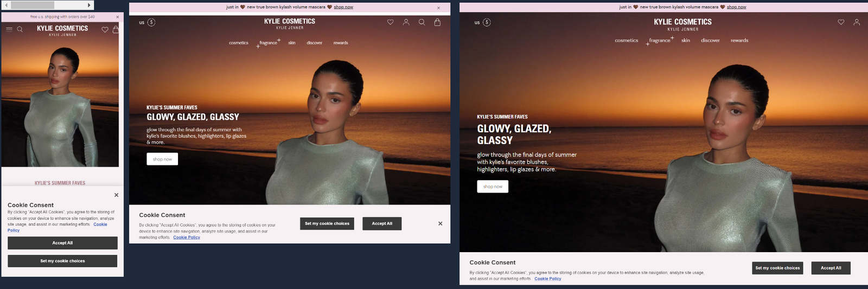868x289 pixels.
Task: Click search magnifier in middle view
Action: 422,22
